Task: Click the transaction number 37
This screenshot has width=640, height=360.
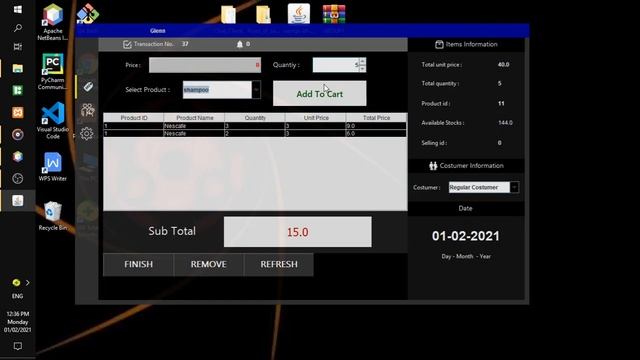Action: point(185,44)
